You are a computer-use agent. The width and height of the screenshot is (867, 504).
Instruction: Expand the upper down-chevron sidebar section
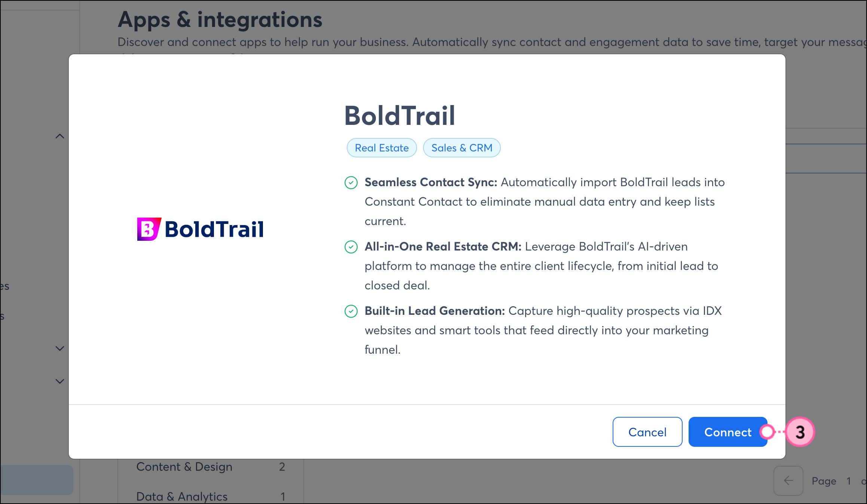click(x=60, y=348)
